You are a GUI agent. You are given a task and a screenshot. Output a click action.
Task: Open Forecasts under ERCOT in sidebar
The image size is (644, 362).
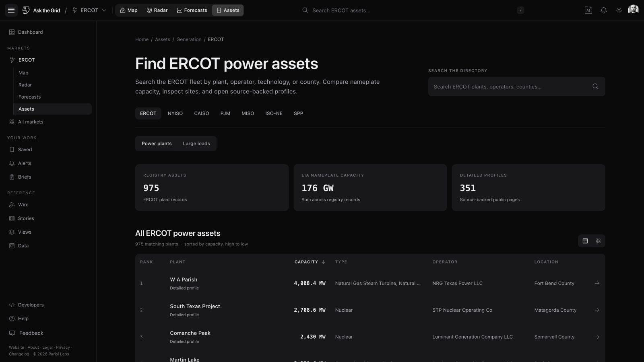tap(52, 97)
